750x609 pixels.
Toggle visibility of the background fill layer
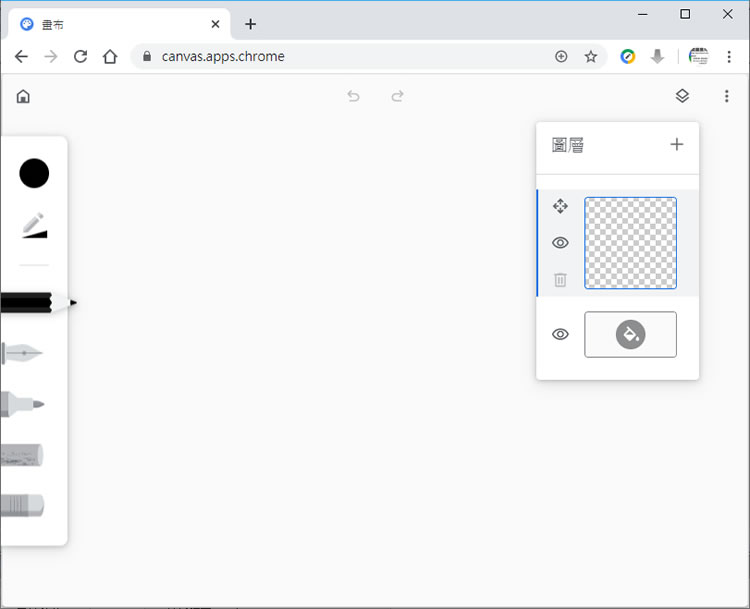tap(560, 334)
